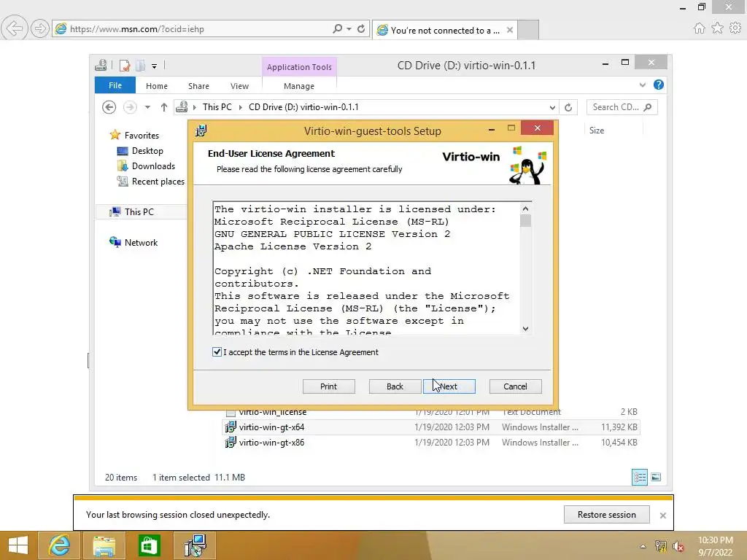Close the 'You're not connected' tab

pos(510,30)
